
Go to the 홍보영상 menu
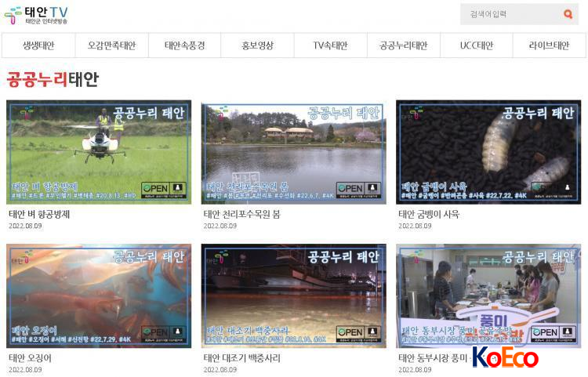[x=257, y=45]
